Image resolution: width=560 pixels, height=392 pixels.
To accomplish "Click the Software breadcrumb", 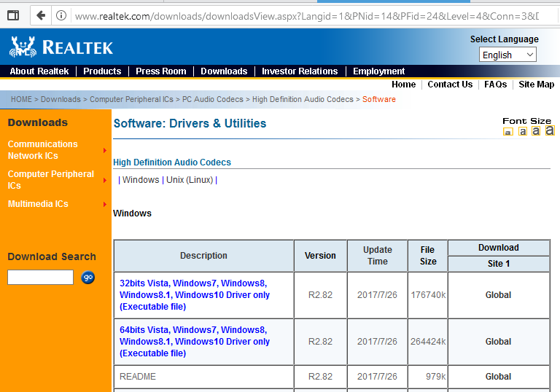I will (379, 99).
